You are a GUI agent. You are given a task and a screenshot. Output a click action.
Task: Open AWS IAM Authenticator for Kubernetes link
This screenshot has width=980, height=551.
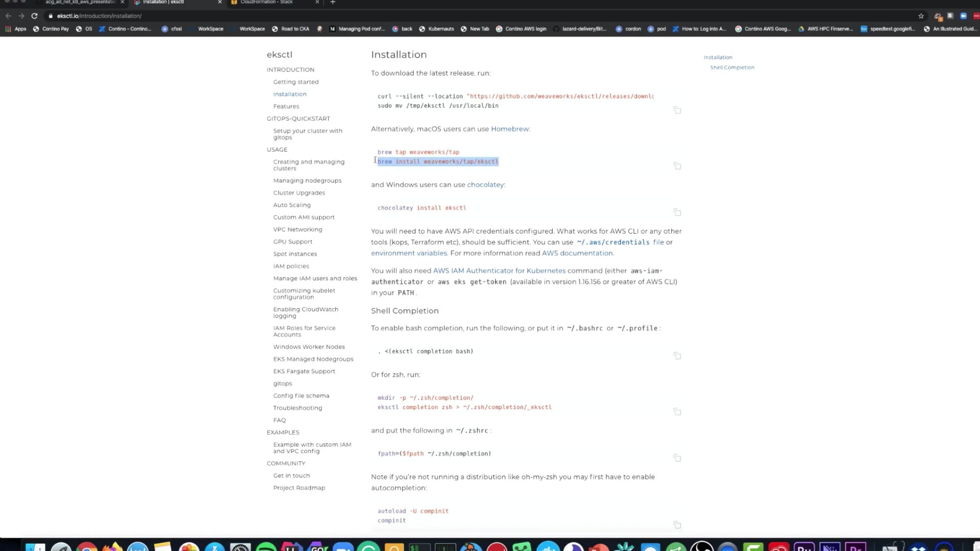[499, 271]
